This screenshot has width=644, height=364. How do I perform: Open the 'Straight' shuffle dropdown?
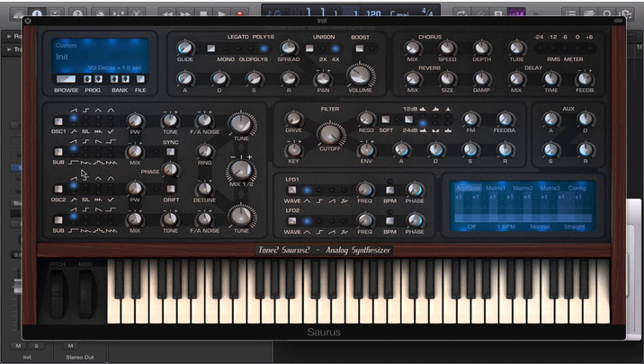tap(574, 226)
